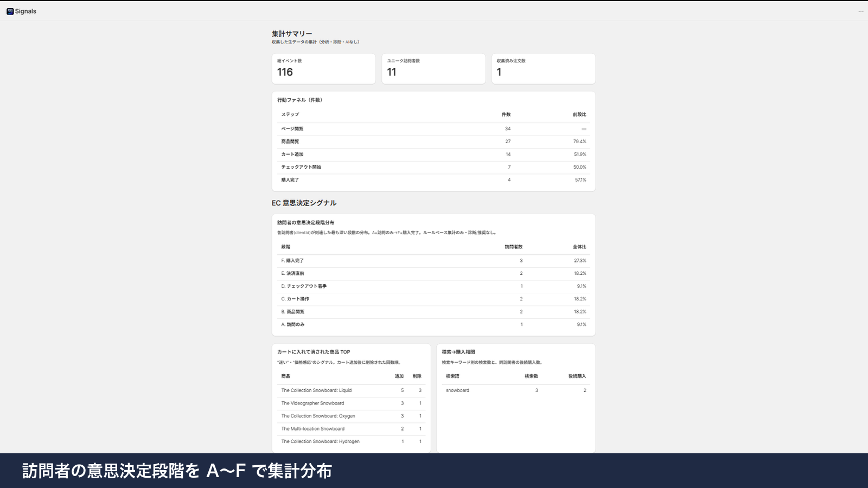The image size is (868, 488).
Task: Click the 57.1% ratio value
Action: 580,180
